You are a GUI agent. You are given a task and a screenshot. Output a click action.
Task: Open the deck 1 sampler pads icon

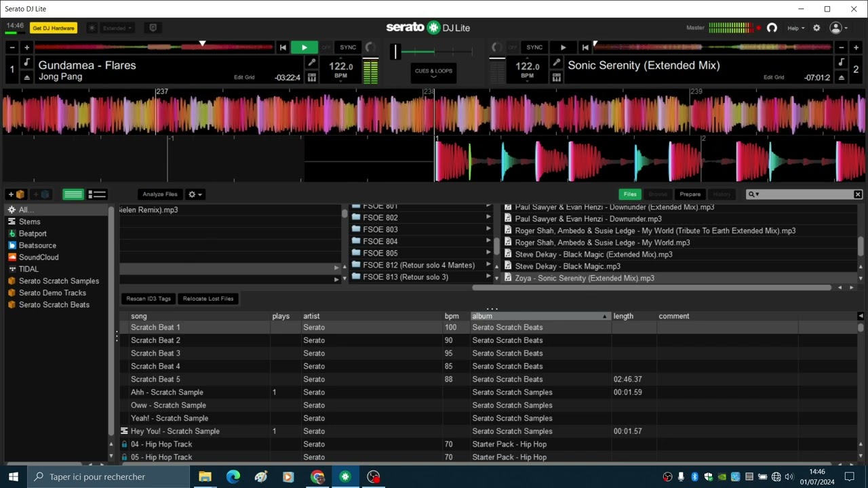[312, 77]
